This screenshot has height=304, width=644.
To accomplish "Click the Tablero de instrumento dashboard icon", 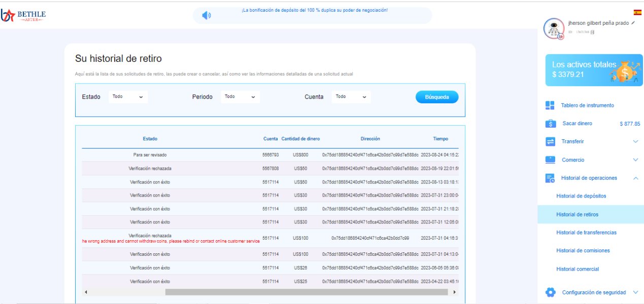I will coord(550,105).
